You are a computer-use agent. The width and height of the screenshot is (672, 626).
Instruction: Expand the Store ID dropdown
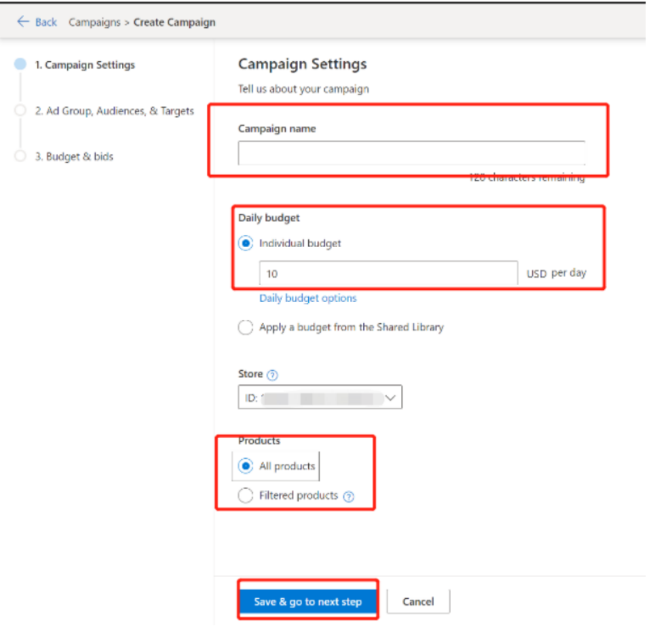320,397
